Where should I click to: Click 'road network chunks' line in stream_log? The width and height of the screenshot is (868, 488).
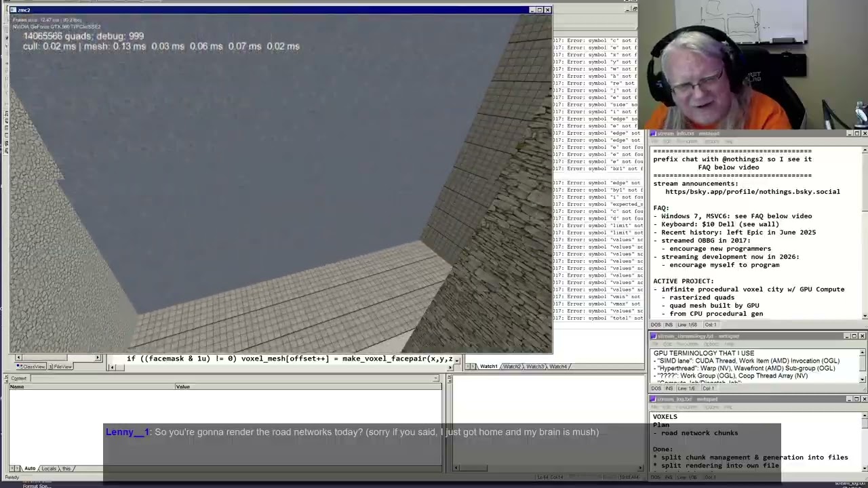[695, 433]
